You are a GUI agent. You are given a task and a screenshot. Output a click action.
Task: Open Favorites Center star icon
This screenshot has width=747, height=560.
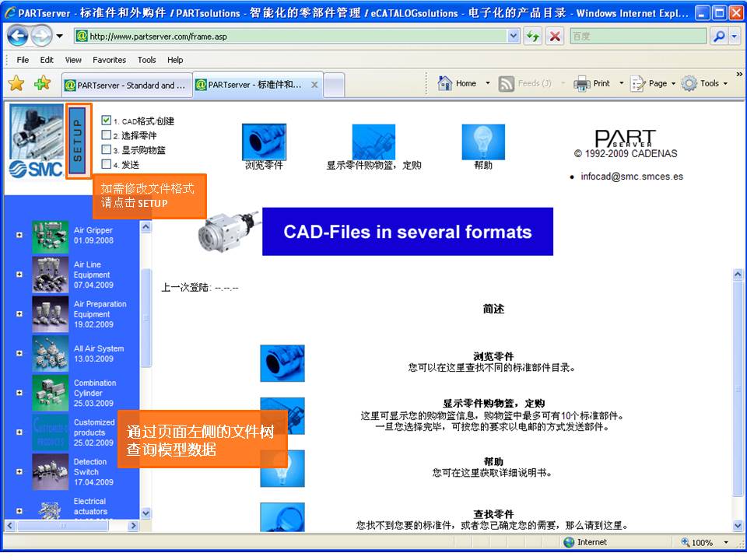[x=16, y=83]
